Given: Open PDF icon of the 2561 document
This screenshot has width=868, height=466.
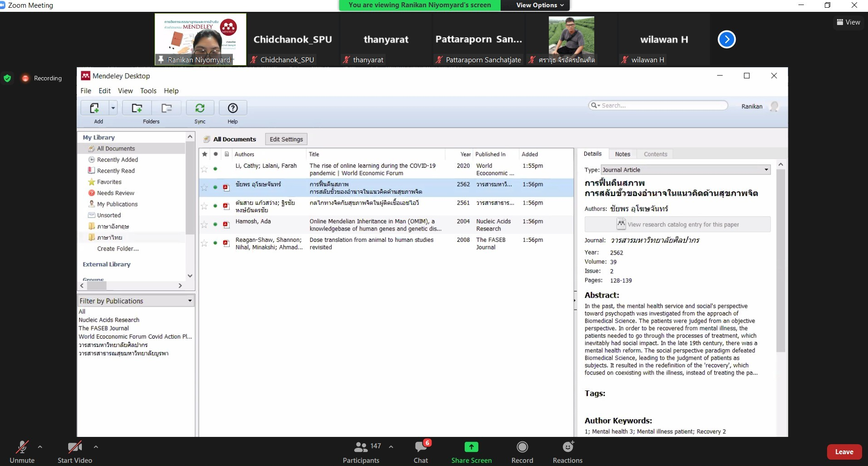Looking at the screenshot, I should pos(226,206).
